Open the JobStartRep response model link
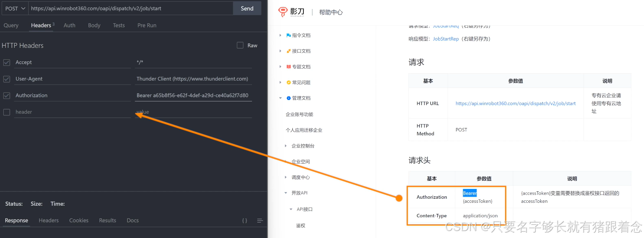 (446, 39)
